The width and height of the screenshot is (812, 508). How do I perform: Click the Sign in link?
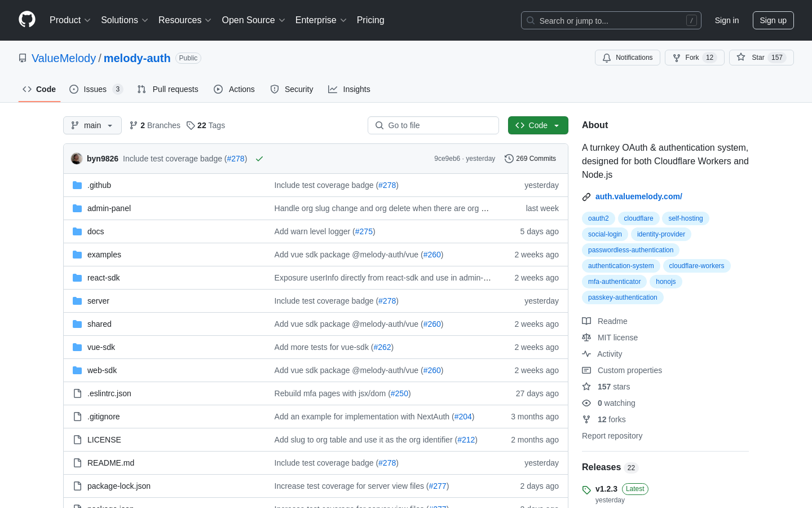click(x=727, y=20)
